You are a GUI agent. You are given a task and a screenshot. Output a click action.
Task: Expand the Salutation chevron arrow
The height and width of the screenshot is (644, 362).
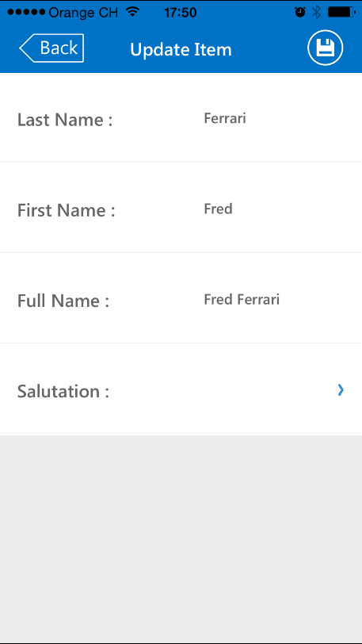point(341,390)
